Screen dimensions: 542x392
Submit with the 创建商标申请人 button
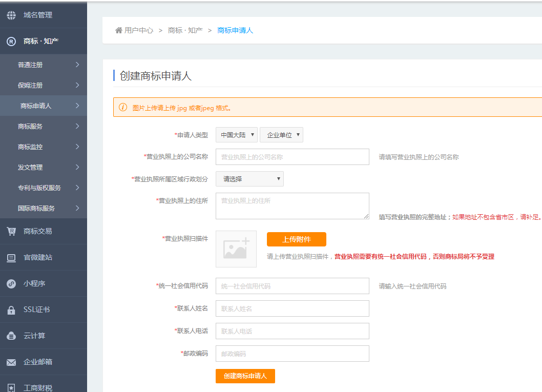coord(245,376)
